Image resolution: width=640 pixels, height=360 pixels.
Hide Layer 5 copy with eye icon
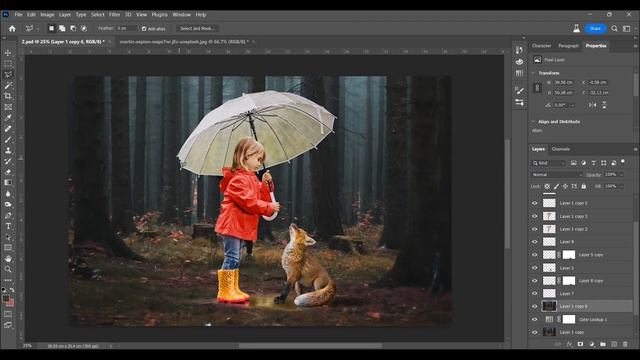(535, 255)
